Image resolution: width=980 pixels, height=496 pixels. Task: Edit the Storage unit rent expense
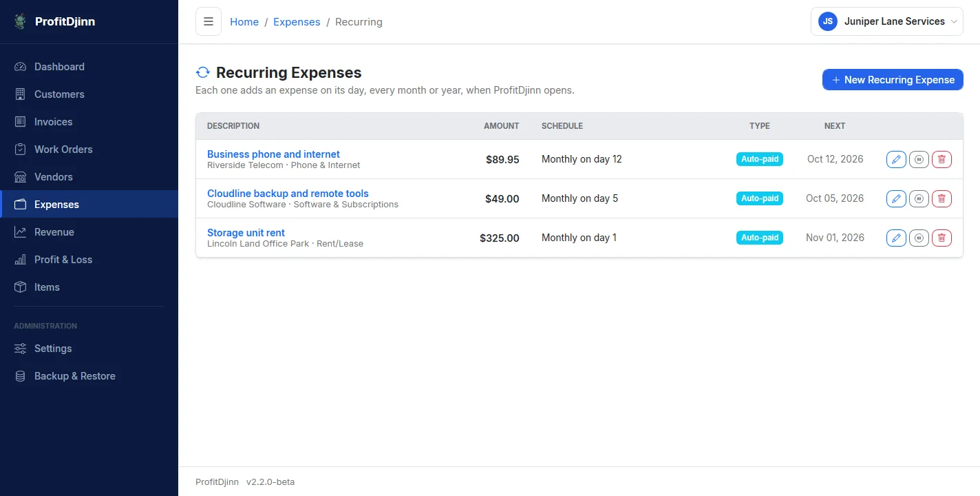point(896,238)
